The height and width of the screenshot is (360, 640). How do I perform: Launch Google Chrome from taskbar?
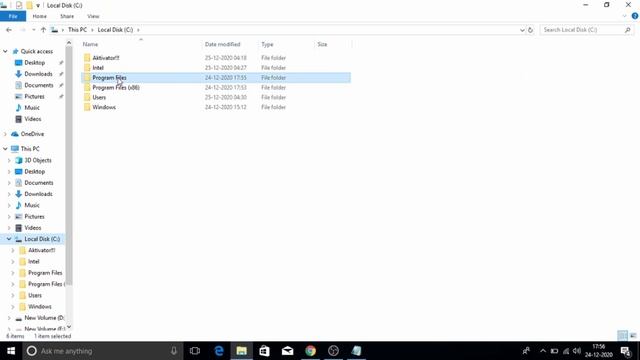click(x=310, y=351)
